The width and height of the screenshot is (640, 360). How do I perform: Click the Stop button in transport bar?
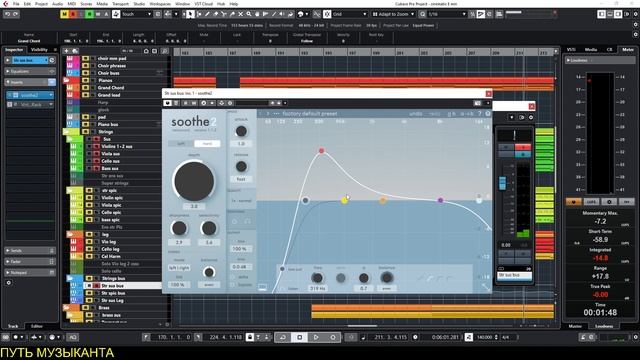coord(300,337)
